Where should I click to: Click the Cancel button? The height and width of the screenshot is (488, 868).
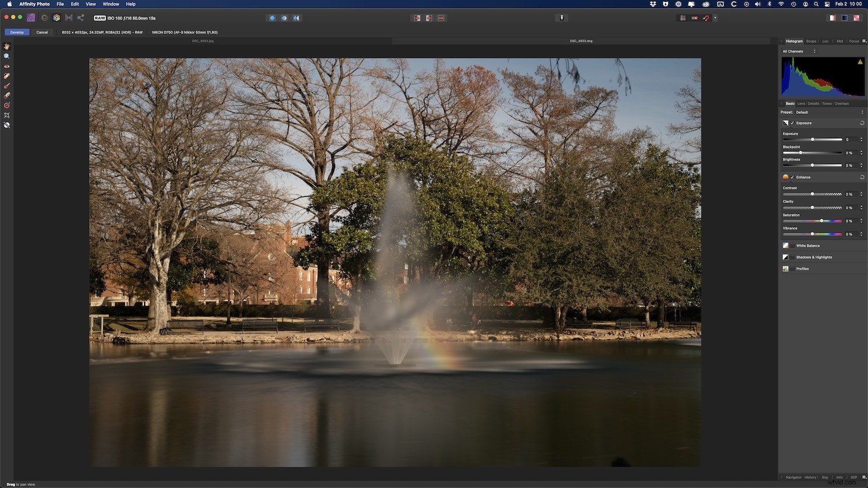(x=42, y=32)
